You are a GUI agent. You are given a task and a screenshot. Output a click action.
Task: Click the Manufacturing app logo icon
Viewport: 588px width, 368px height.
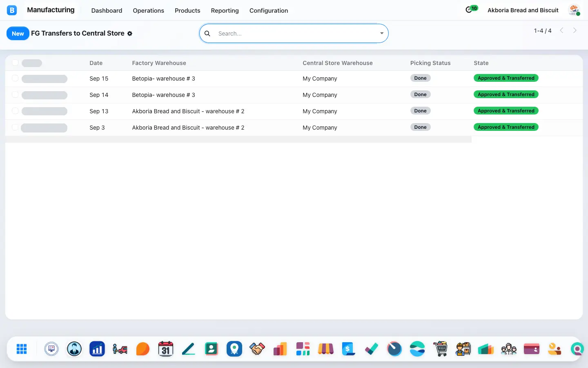[12, 10]
